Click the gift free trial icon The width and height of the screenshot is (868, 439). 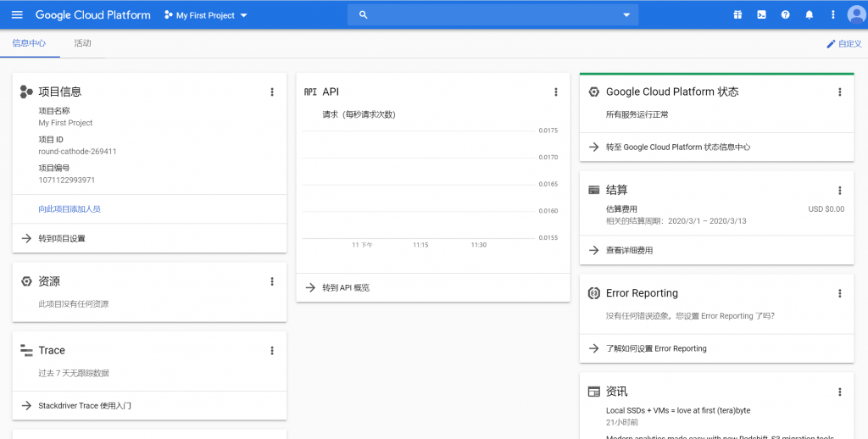tap(737, 14)
